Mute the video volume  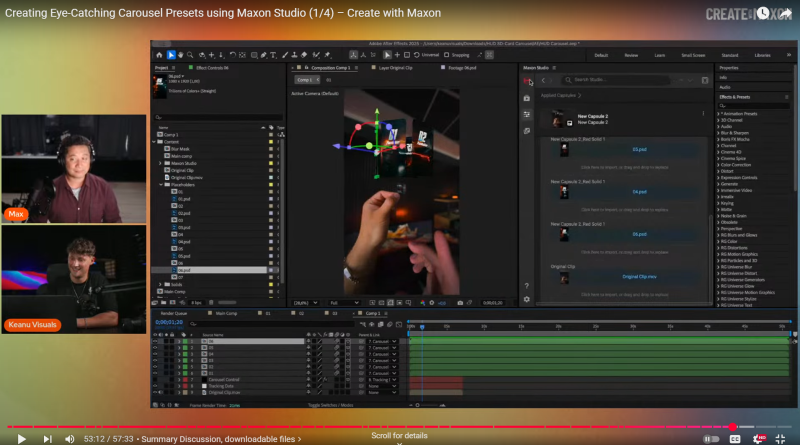(70, 439)
